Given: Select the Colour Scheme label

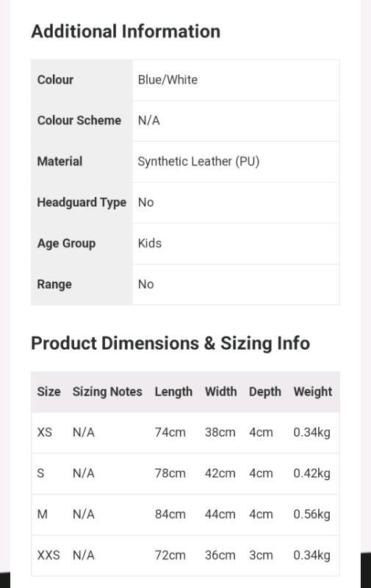Looking at the screenshot, I should coord(79,121).
